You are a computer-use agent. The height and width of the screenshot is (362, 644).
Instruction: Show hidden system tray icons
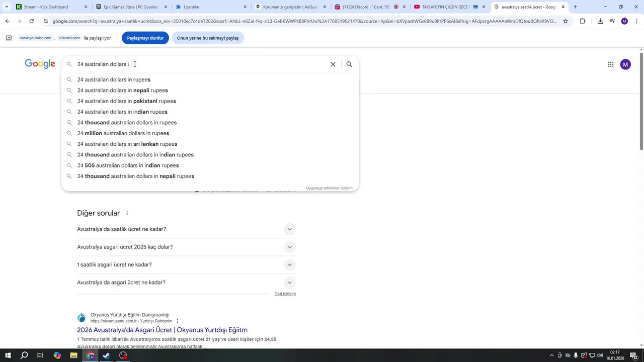point(551,355)
